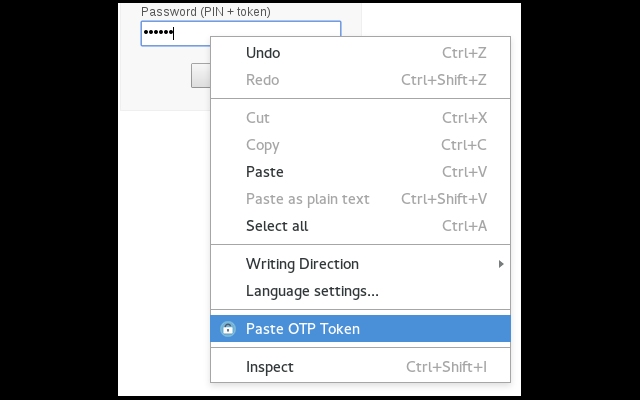Image resolution: width=640 pixels, height=400 pixels.
Task: Click the partially hidden button under the password field
Action: click(201, 76)
